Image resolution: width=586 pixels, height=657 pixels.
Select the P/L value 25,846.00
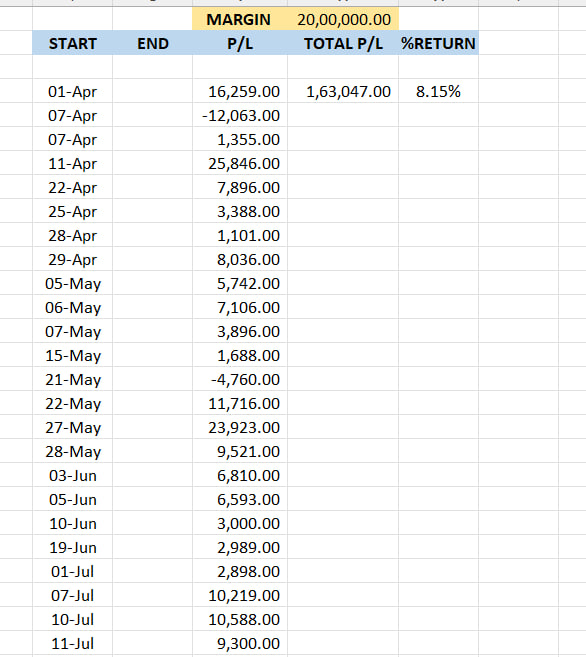click(240, 163)
